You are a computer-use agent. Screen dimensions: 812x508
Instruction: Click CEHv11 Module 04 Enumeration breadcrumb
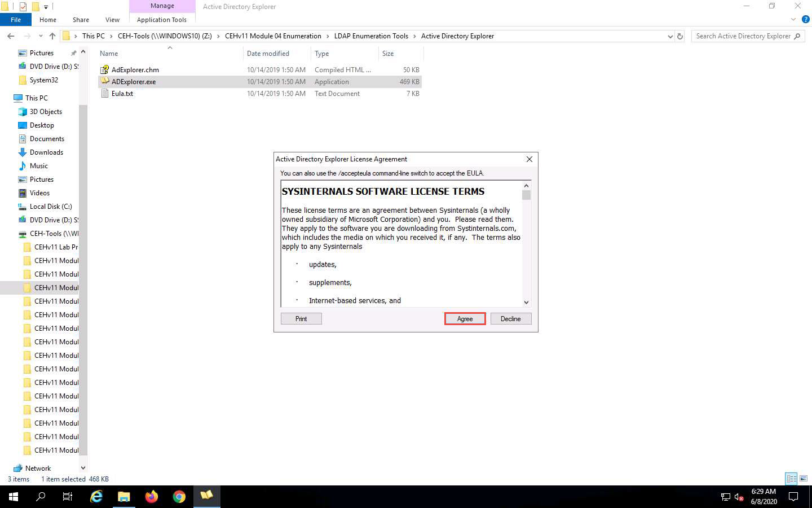(273, 36)
